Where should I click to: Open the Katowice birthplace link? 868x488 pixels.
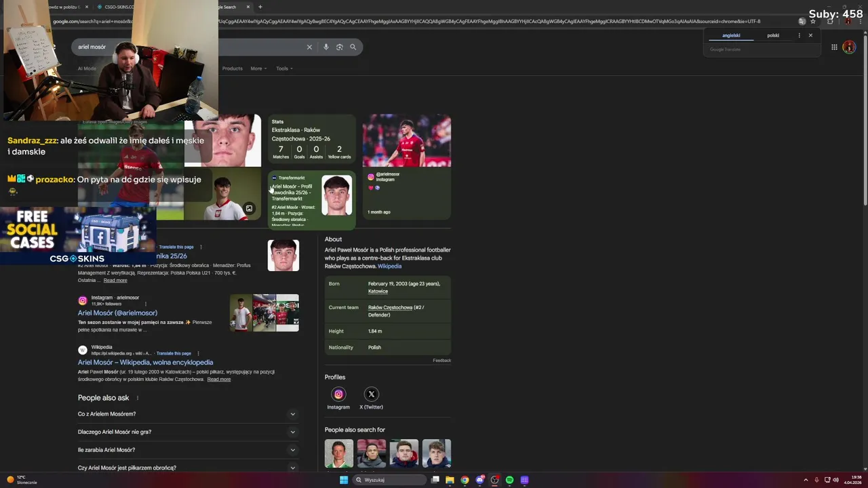[x=378, y=291]
